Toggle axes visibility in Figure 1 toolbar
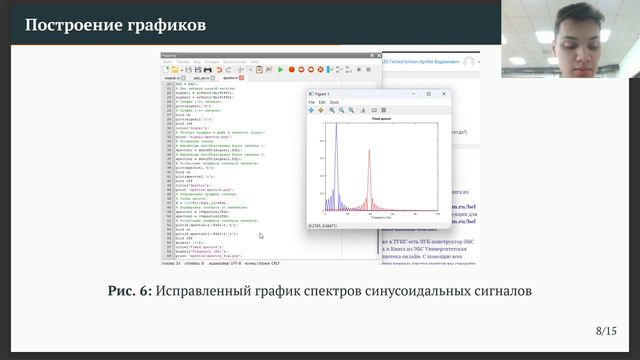Viewport: 640px width, 360px height. 374,110
